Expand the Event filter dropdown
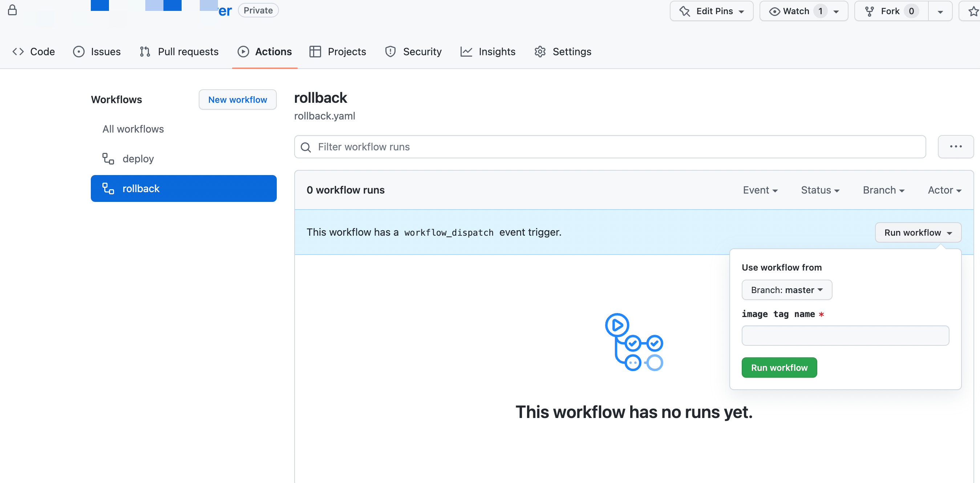Viewport: 980px width, 483px height. 760,190
